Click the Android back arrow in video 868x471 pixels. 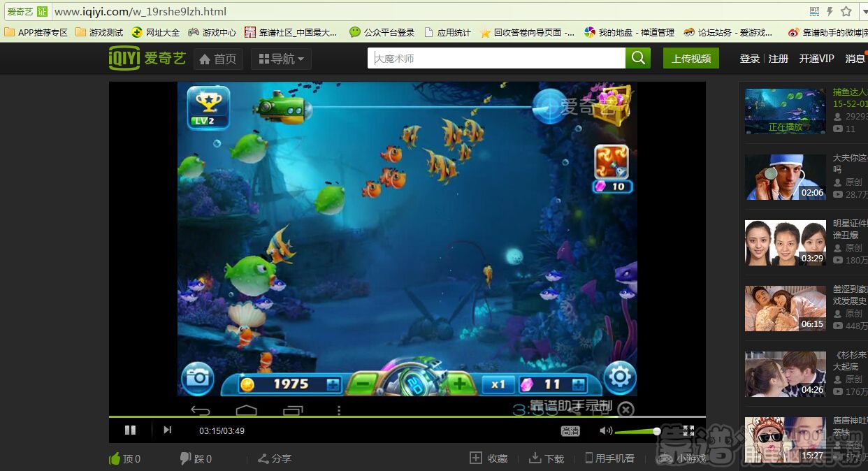(201, 410)
